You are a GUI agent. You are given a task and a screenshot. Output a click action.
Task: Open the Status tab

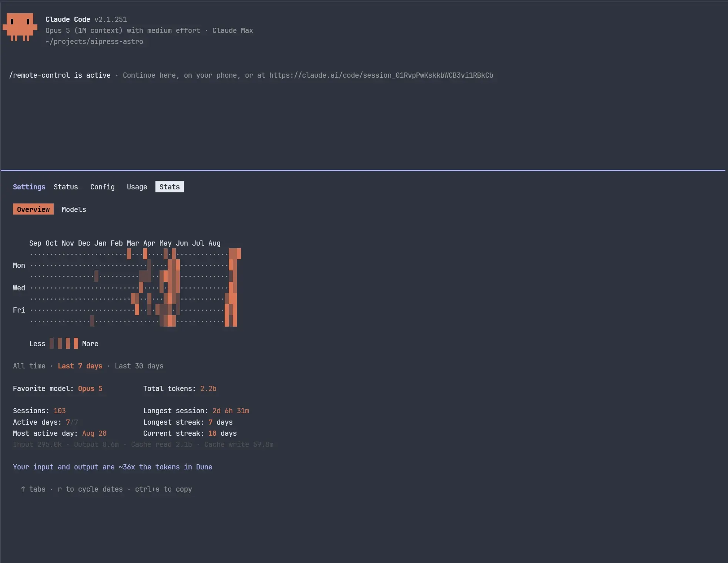point(66,187)
